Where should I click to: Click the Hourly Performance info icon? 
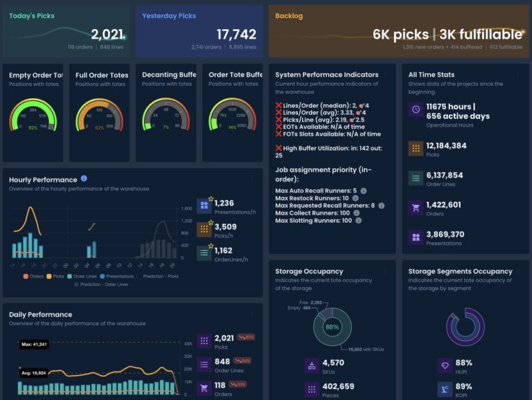click(x=84, y=179)
